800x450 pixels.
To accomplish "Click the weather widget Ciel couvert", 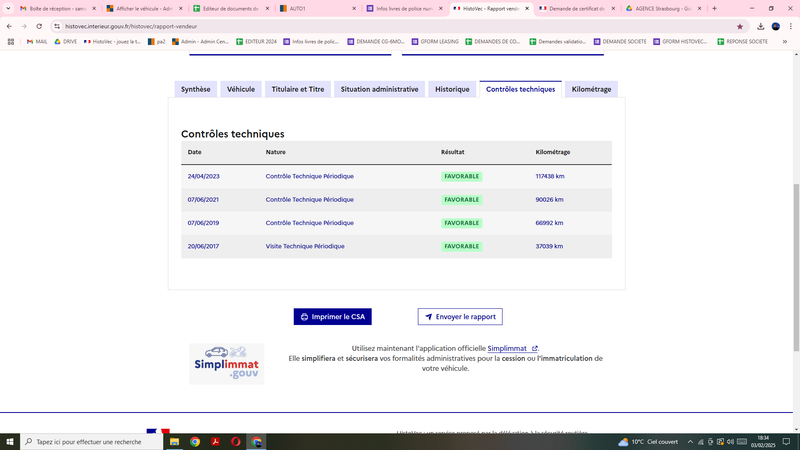I will [x=648, y=442].
